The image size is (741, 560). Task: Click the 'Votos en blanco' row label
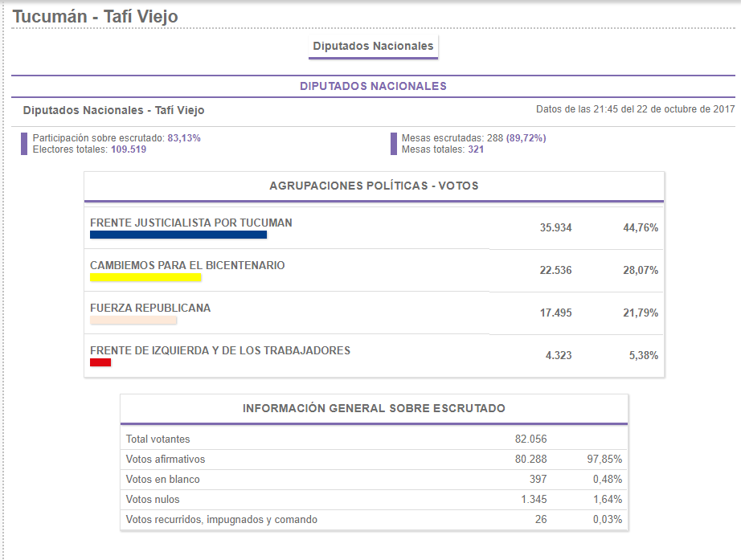coord(162,479)
